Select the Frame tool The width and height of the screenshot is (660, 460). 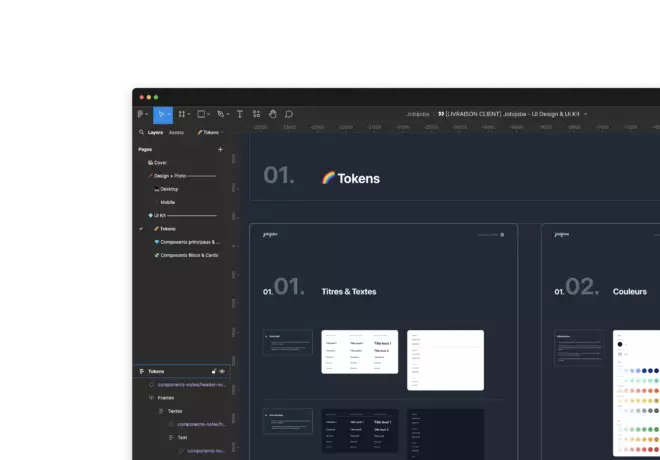[182, 114]
